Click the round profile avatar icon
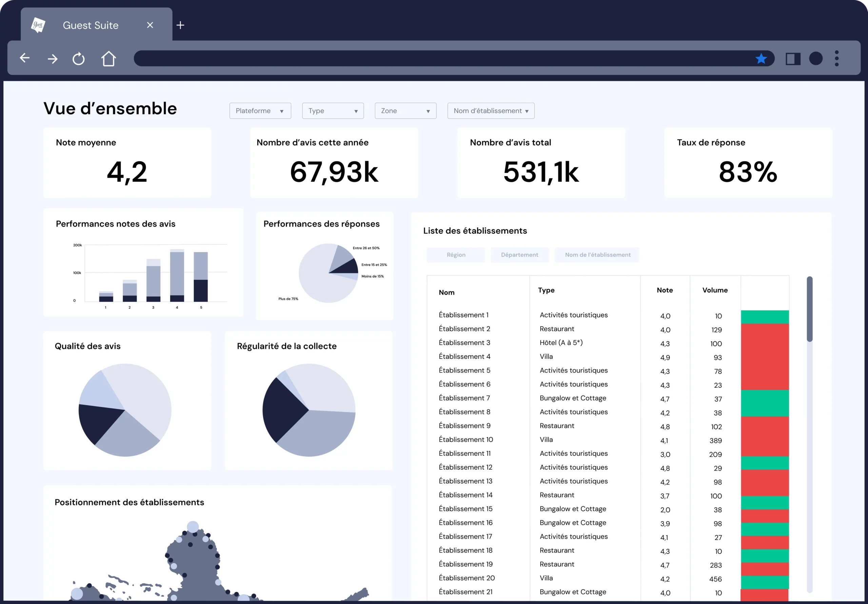 pyautogui.click(x=815, y=59)
